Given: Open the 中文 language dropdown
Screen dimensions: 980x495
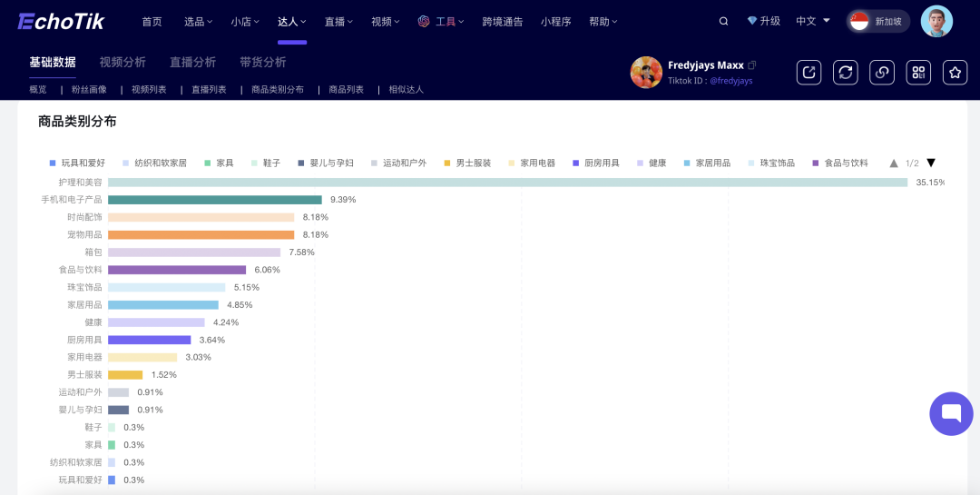Looking at the screenshot, I should [x=812, y=21].
